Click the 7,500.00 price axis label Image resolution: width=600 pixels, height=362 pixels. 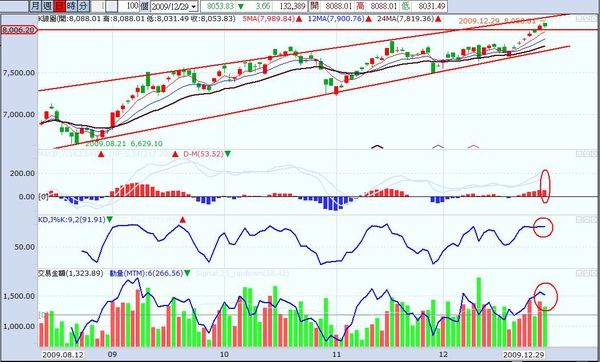coord(19,73)
